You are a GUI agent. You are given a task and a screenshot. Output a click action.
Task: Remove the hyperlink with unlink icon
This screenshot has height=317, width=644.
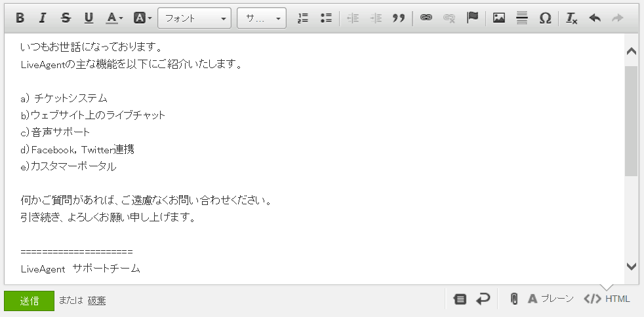click(x=449, y=18)
